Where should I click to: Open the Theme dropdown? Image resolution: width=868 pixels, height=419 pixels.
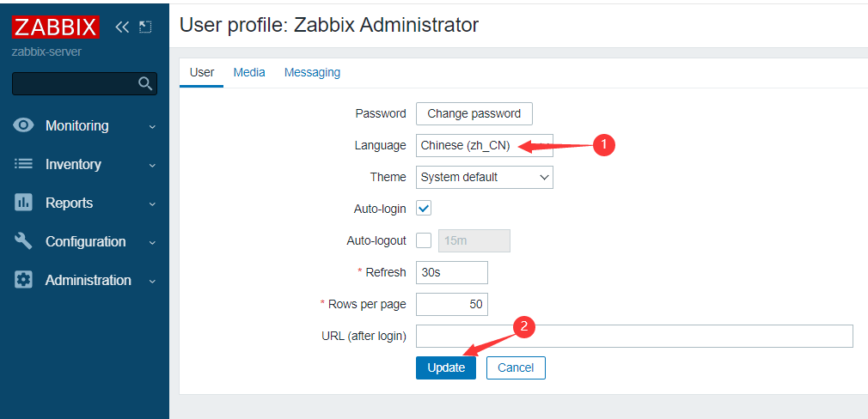485,178
